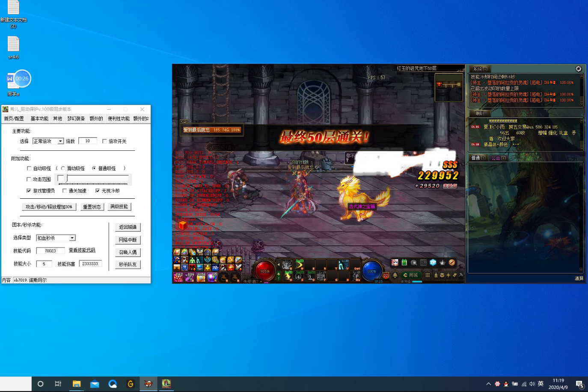Expand the 公会 chat tab plus button

tap(503, 158)
